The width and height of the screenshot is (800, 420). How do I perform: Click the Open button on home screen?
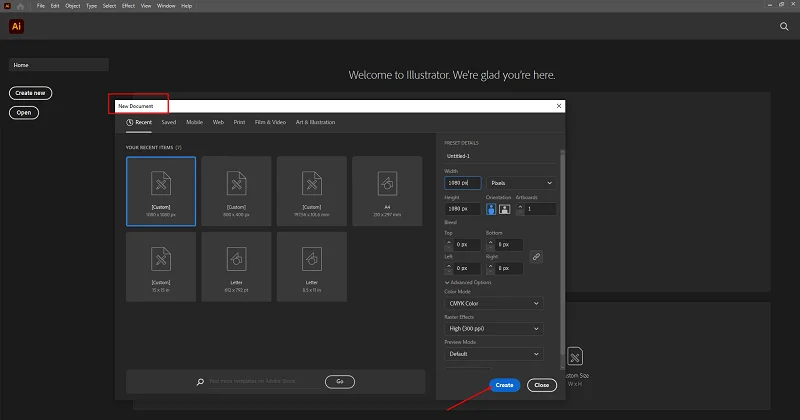point(24,113)
